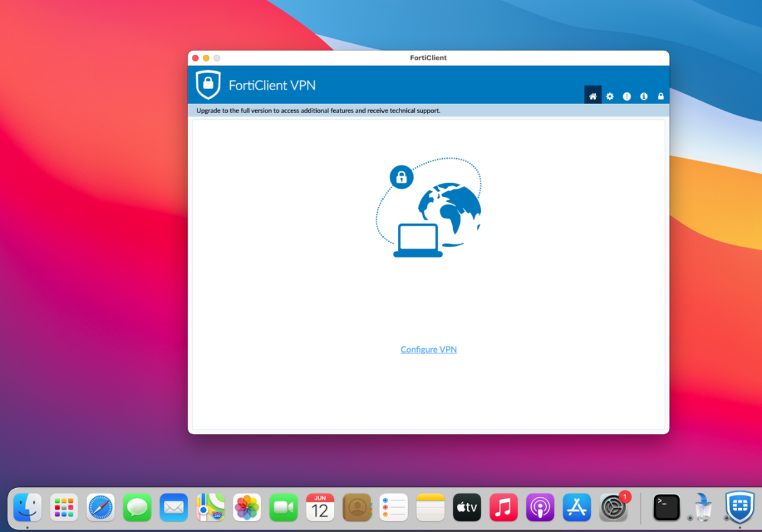The width and height of the screenshot is (762, 532).
Task: Minimize the FortiClient window
Action: pyautogui.click(x=206, y=58)
